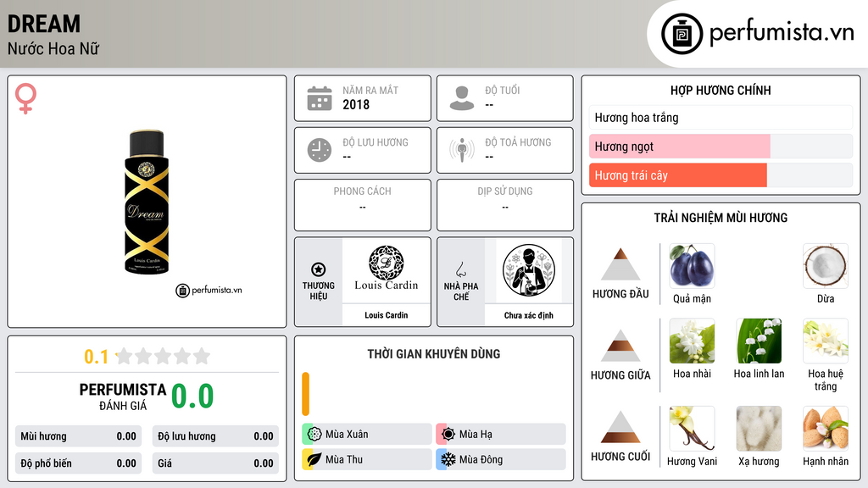868x488 pixels.
Task: Click the Hương hoa trắng accord bar
Action: (x=721, y=117)
